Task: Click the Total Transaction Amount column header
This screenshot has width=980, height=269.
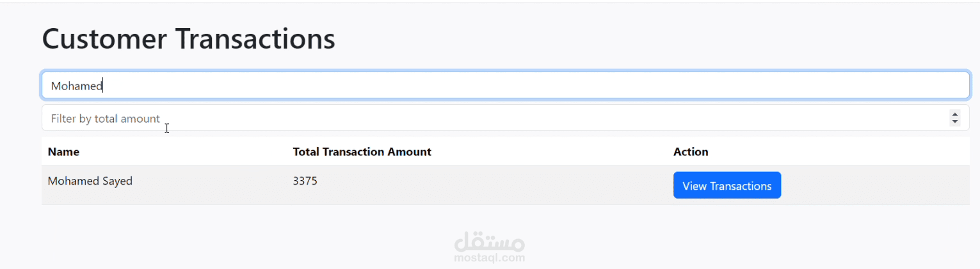Action: [362, 151]
